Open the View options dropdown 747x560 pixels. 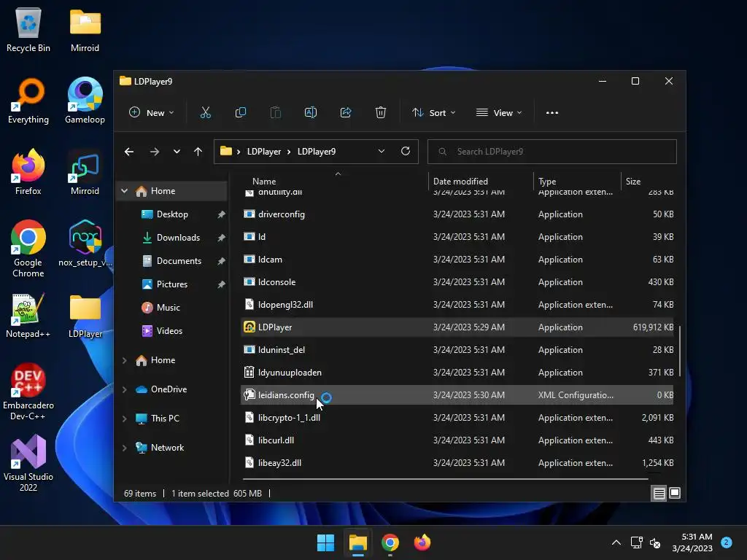tap(499, 113)
